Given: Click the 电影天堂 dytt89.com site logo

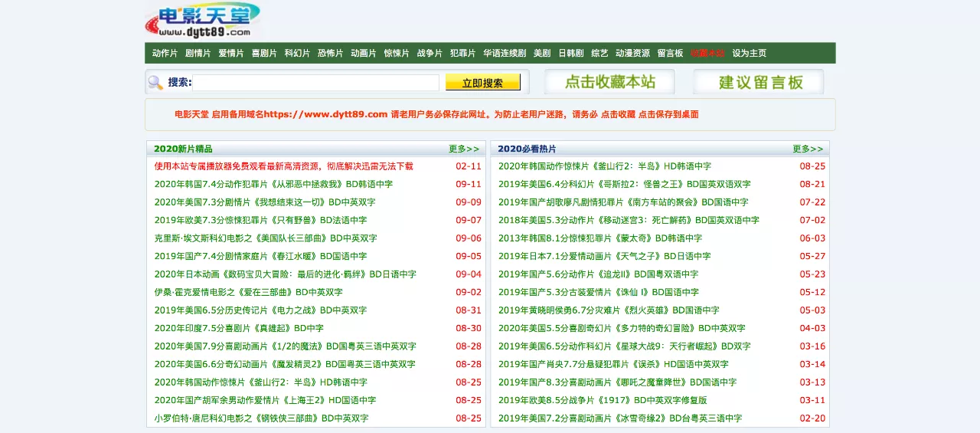Looking at the screenshot, I should coord(203,20).
